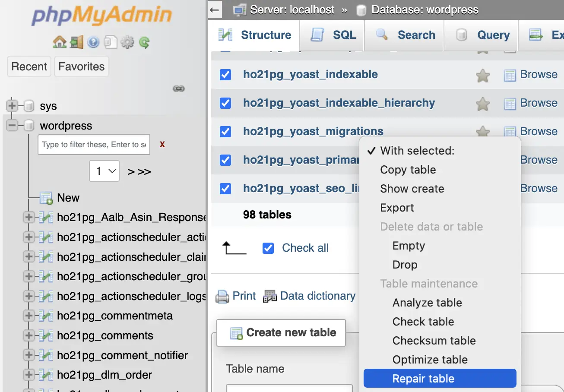
Task: Open the Search tab
Action: tap(404, 35)
